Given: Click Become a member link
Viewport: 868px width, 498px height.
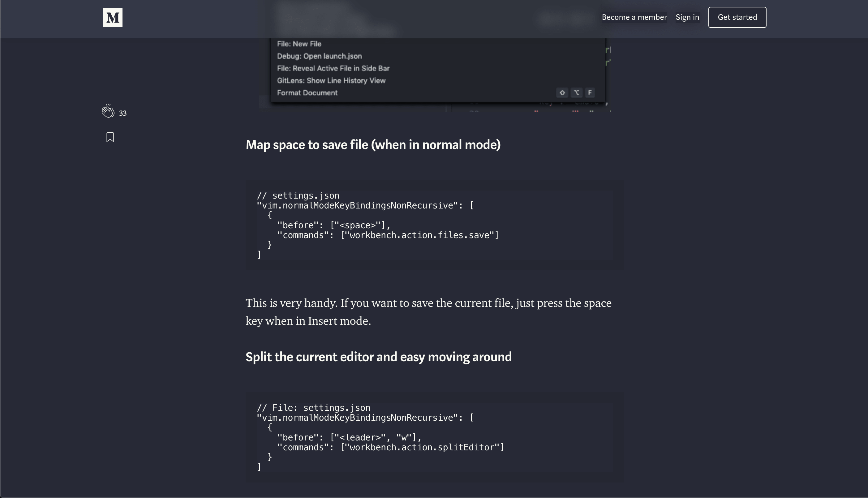Looking at the screenshot, I should tap(634, 17).
